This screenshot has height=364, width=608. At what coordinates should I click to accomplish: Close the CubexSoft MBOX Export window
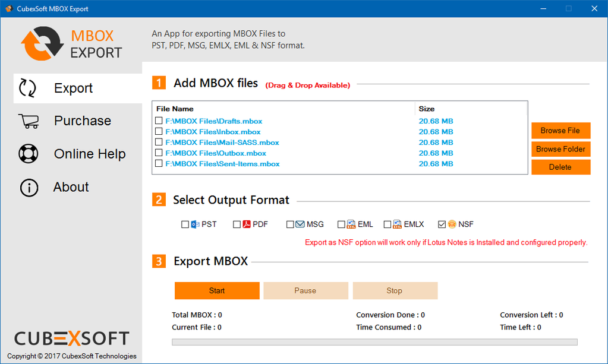pos(594,8)
